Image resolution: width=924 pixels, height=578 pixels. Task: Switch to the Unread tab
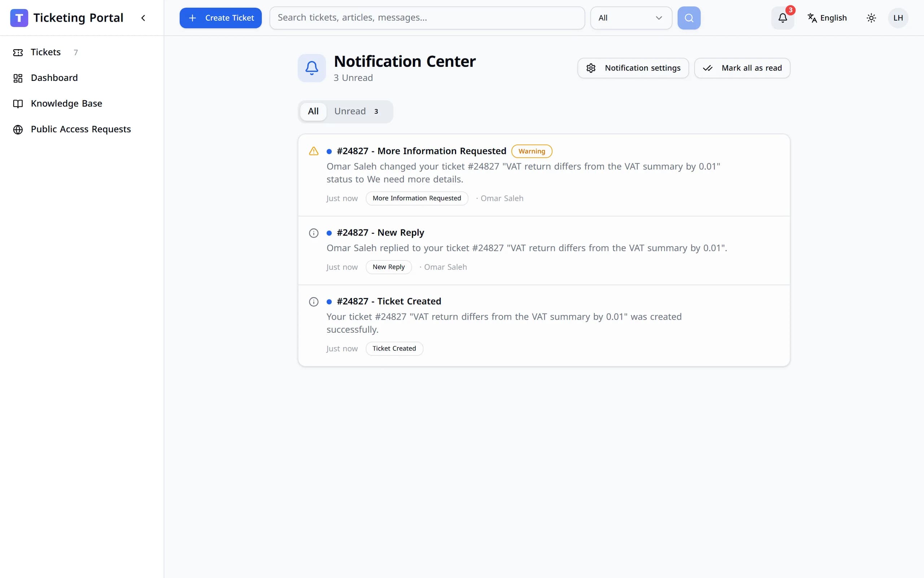click(x=357, y=111)
